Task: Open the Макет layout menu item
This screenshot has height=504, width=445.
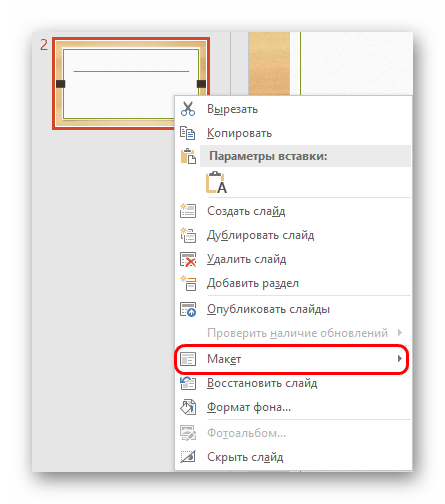Action: pyautogui.click(x=292, y=359)
